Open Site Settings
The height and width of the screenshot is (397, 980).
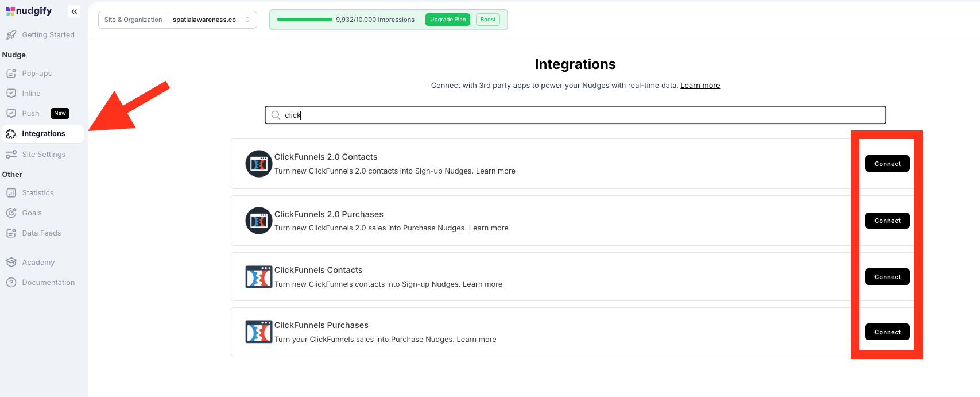(44, 155)
